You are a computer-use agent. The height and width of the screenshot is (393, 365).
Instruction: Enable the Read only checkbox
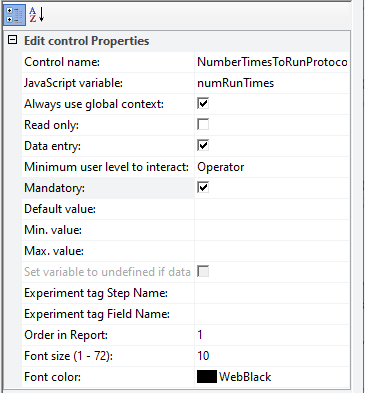click(x=203, y=125)
